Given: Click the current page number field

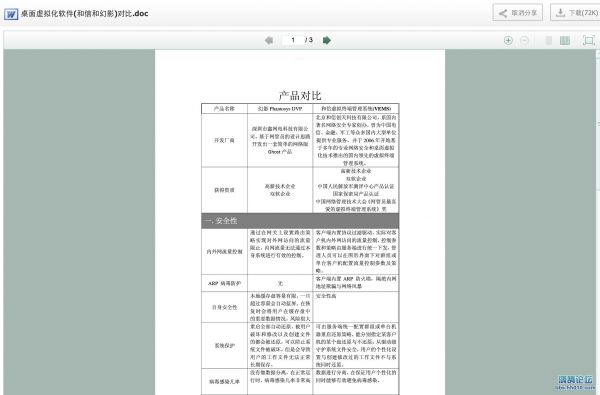Looking at the screenshot, I should point(293,40).
